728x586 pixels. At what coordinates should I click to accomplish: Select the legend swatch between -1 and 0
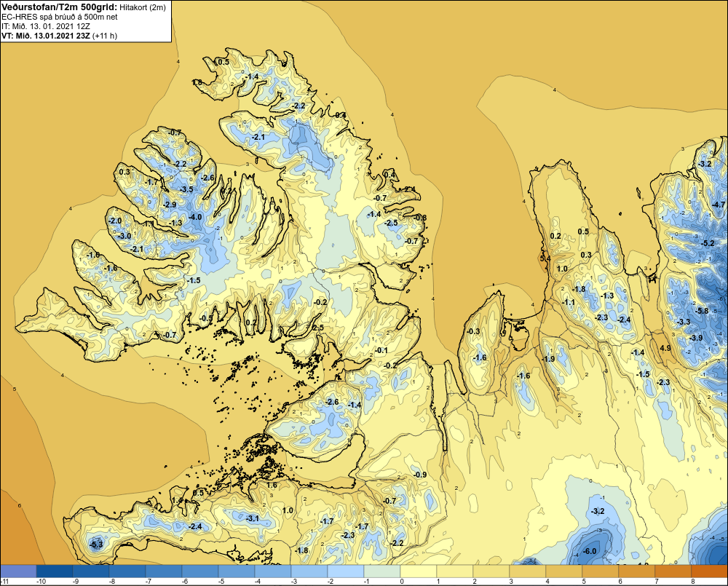(x=382, y=571)
